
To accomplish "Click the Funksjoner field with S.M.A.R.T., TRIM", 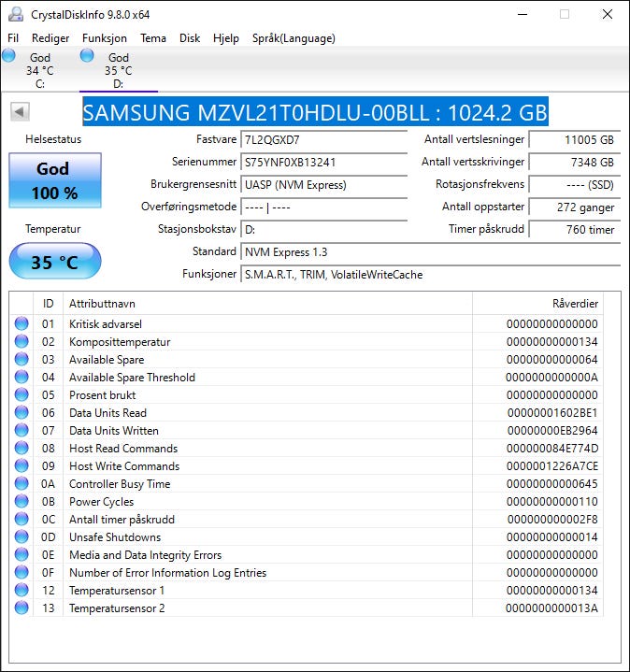I will (430, 274).
